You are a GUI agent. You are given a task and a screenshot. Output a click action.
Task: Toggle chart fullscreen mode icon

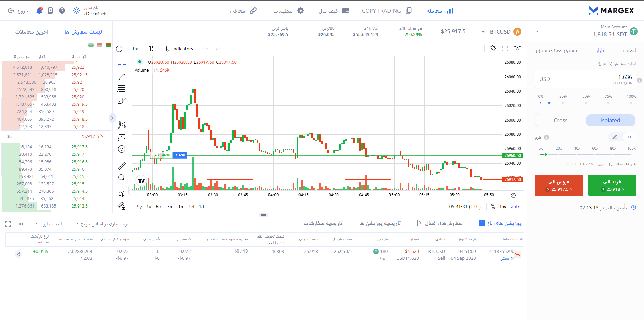(x=505, y=49)
